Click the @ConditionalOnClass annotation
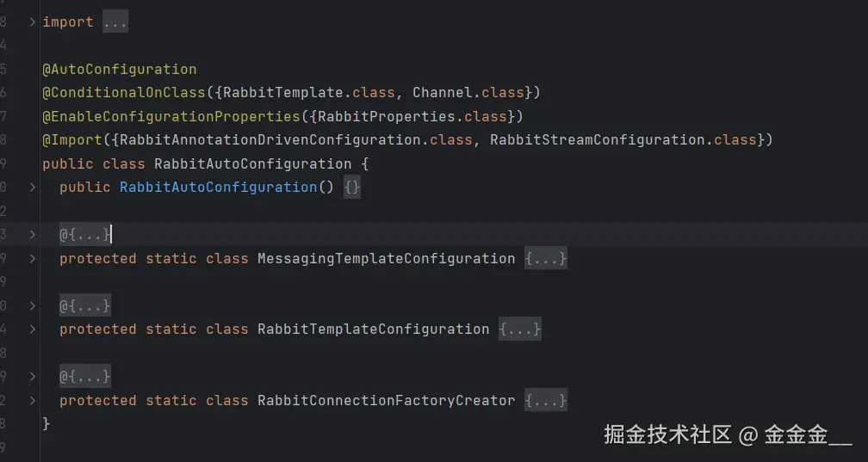This screenshot has height=462, width=868. [x=123, y=92]
